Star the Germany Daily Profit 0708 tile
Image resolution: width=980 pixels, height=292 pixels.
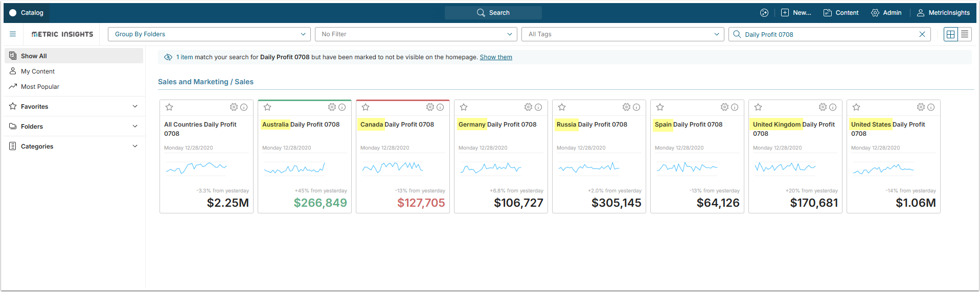tap(464, 107)
